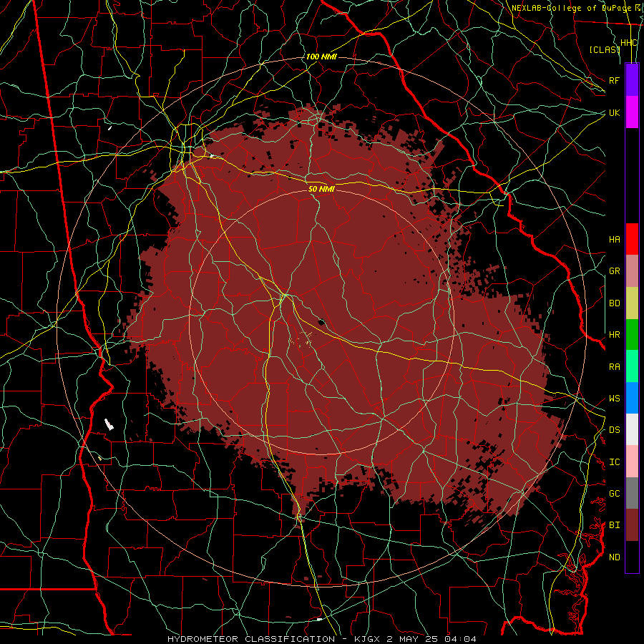Click the IC legend label

[614, 462]
